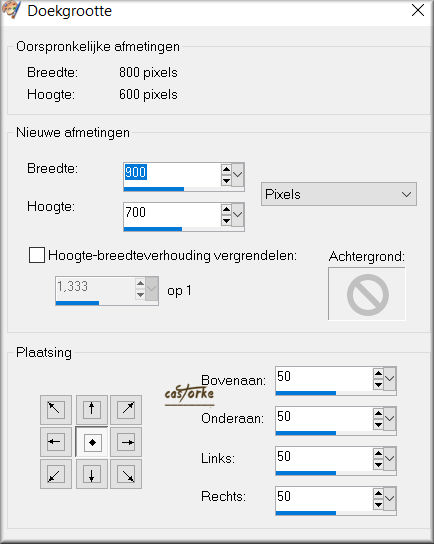The image size is (434, 544).
Task: Open the Achtergrond color swatch
Action: (367, 294)
